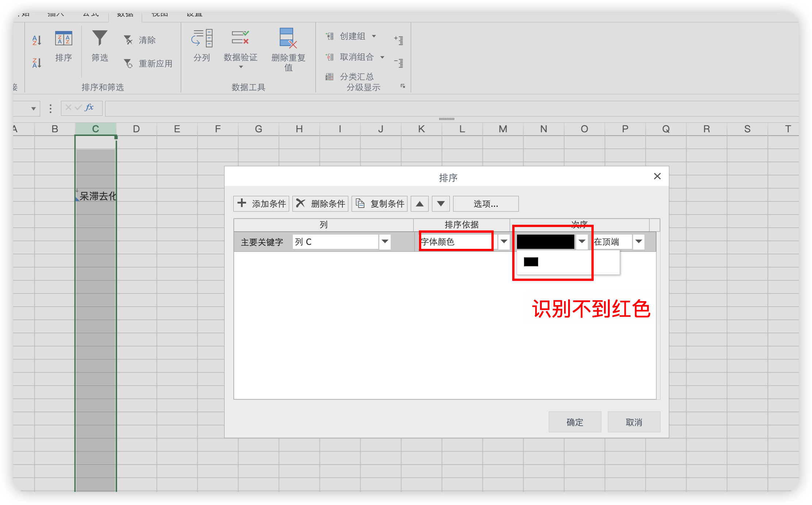The image size is (812, 505).
Task: Close the 排序 dialog
Action: (657, 176)
